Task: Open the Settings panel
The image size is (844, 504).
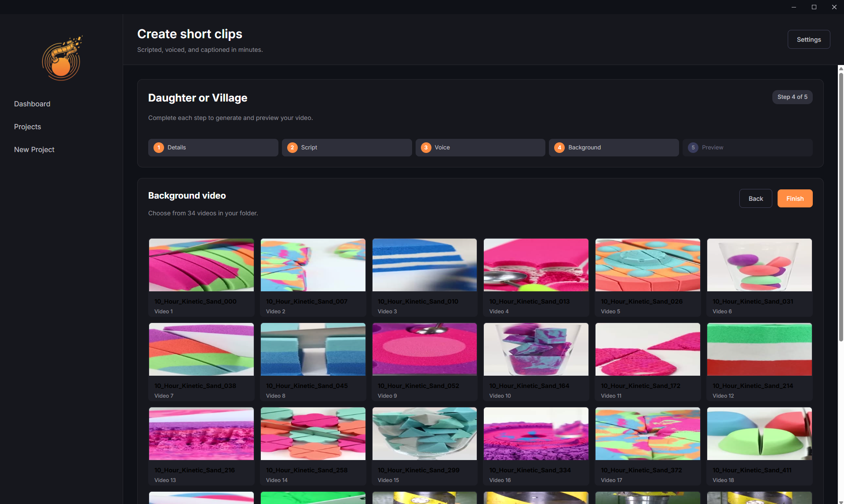Action: [808, 39]
